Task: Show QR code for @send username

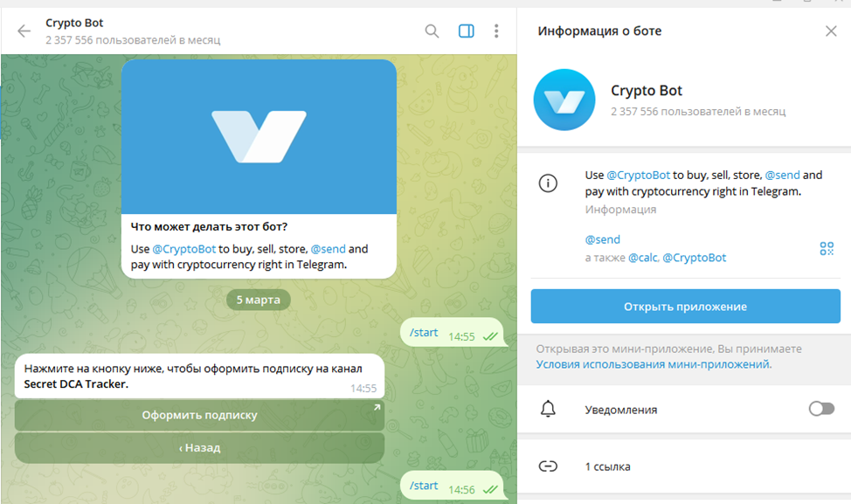Action: tap(827, 248)
